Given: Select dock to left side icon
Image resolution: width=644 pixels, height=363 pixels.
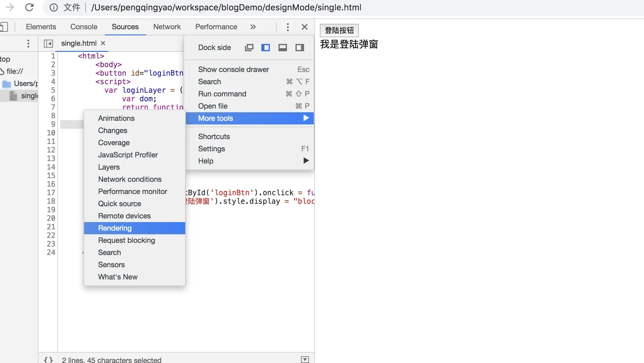Looking at the screenshot, I should click(266, 48).
